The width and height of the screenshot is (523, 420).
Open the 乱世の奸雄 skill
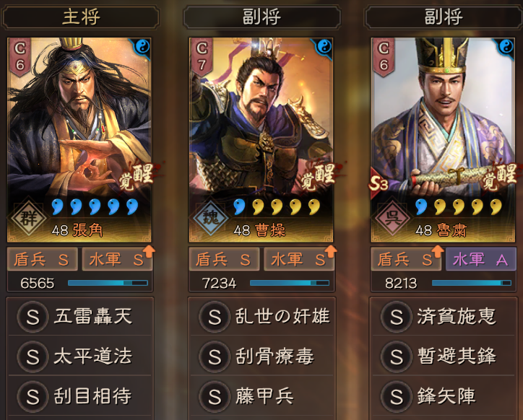[x=261, y=316]
